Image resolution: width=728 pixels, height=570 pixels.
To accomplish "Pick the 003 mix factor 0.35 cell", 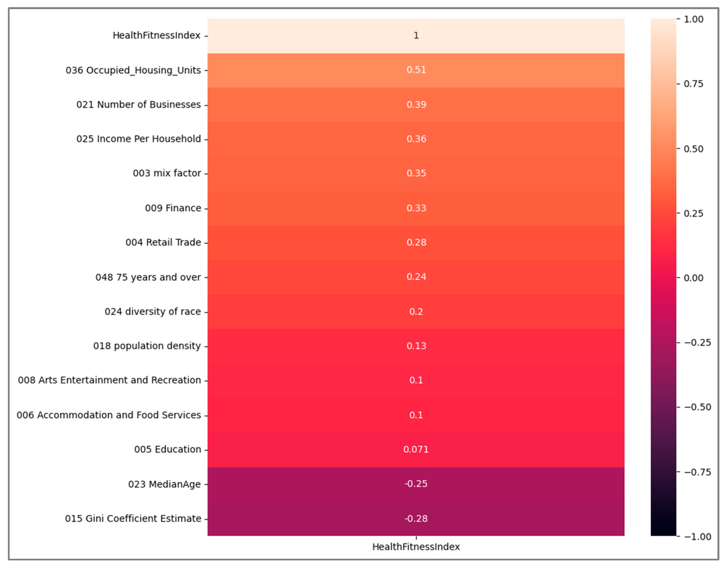I will [x=416, y=173].
